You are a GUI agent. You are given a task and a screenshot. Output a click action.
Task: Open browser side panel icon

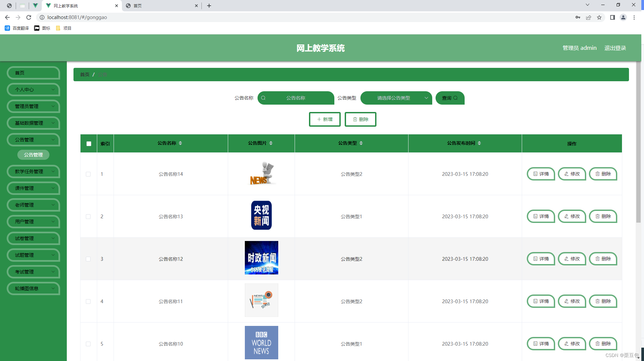612,17
